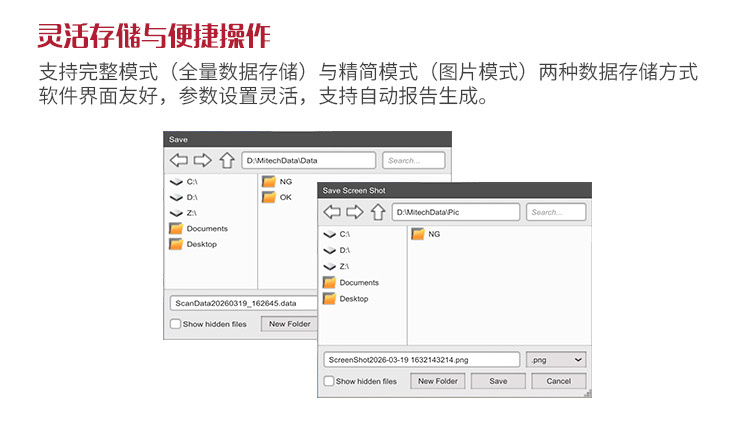Enable Show hidden files in Save dialog
750x426 pixels.
click(x=176, y=324)
